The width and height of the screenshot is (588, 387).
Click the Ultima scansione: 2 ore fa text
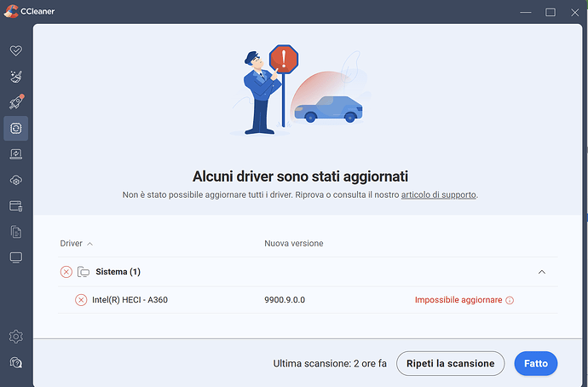[330, 363]
